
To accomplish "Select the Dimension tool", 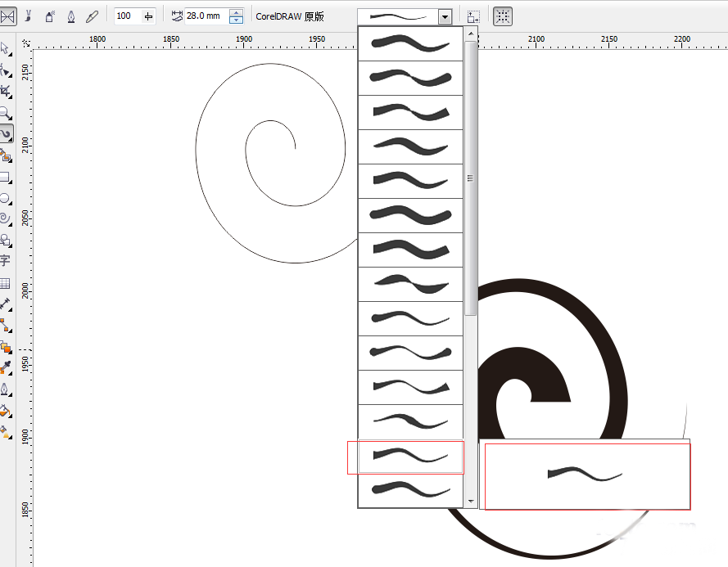I will pos(6,304).
